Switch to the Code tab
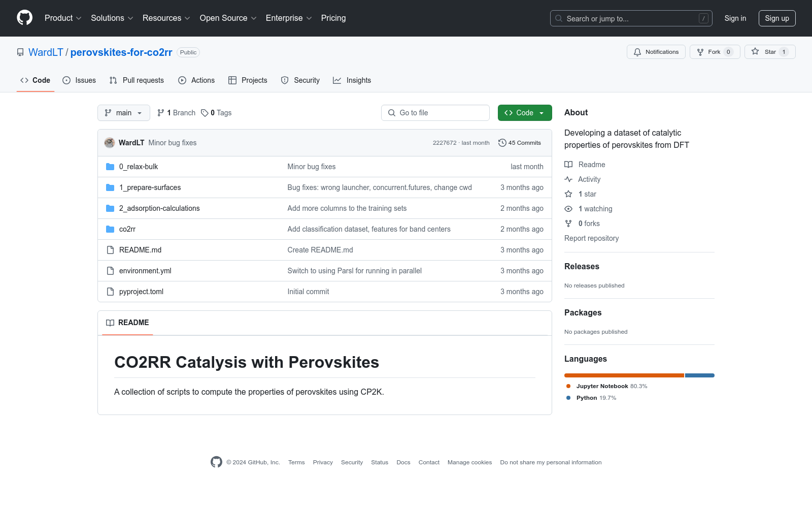This screenshot has height=508, width=812. pyautogui.click(x=36, y=80)
